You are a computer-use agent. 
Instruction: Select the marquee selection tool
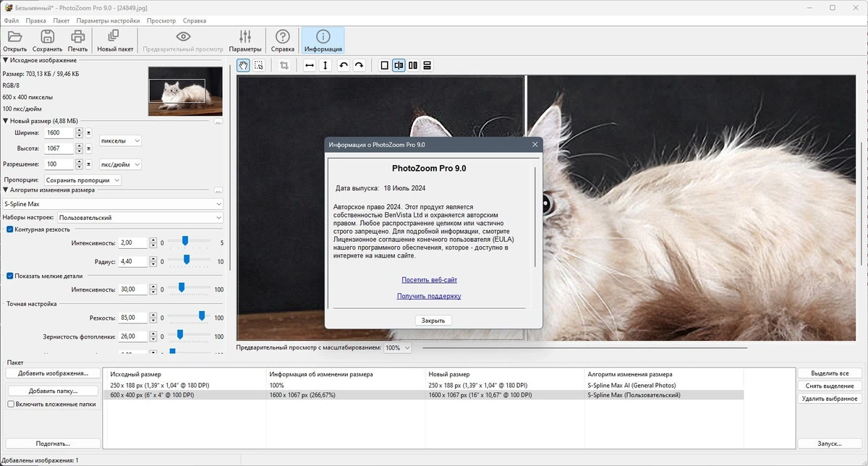(259, 65)
